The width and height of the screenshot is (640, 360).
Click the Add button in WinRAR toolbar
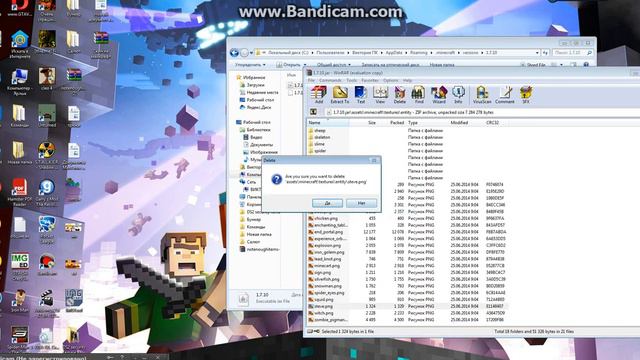pyautogui.click(x=319, y=95)
